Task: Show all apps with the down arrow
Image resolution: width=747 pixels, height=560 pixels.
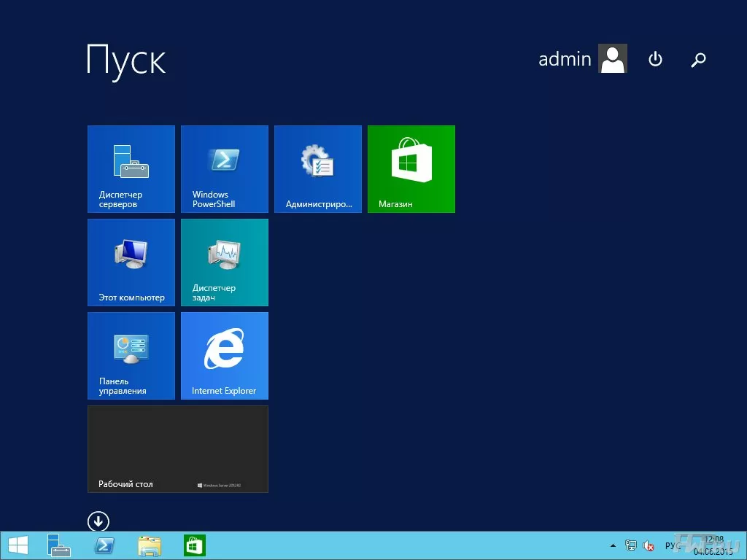Action: coord(98,521)
